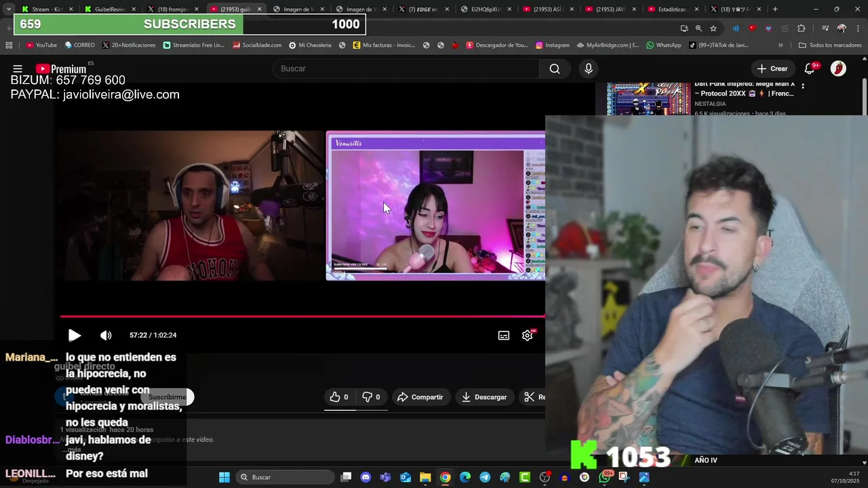Switch to the El2HQ6pXU tab
The image size is (868, 488).
coord(484,9)
